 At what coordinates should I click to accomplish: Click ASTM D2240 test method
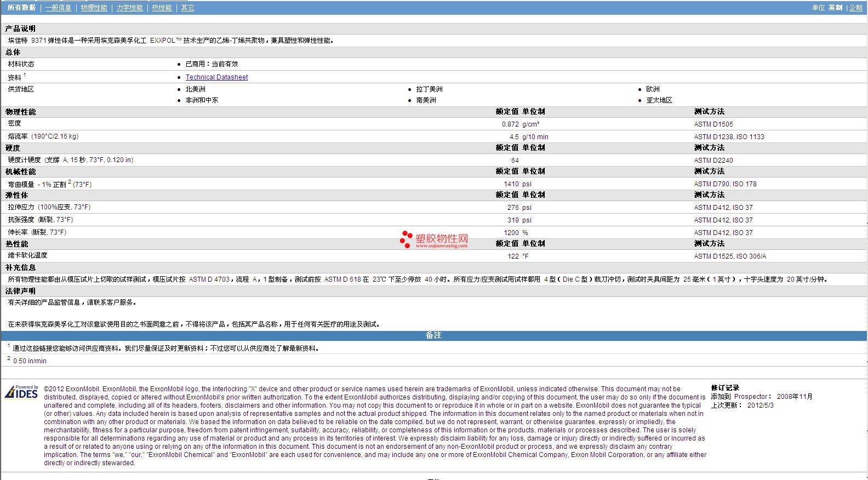click(x=713, y=161)
